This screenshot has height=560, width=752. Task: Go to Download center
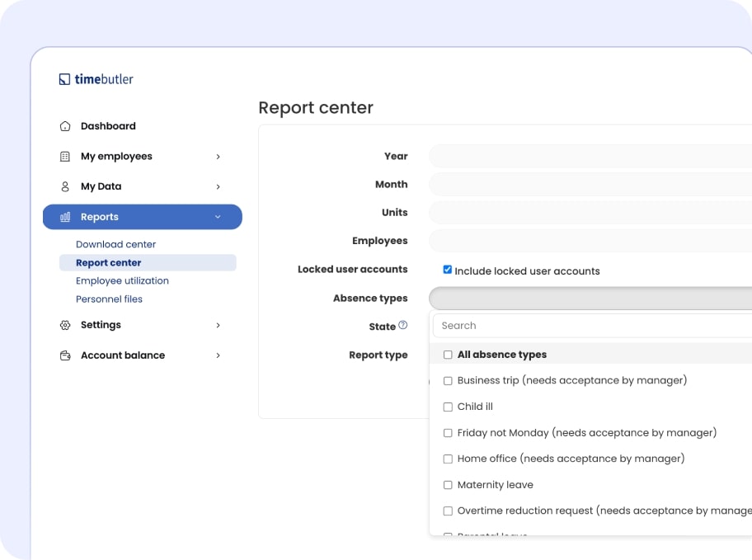pyautogui.click(x=115, y=244)
